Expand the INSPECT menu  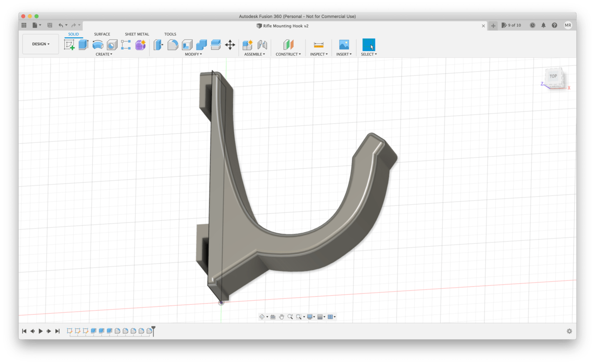point(319,54)
